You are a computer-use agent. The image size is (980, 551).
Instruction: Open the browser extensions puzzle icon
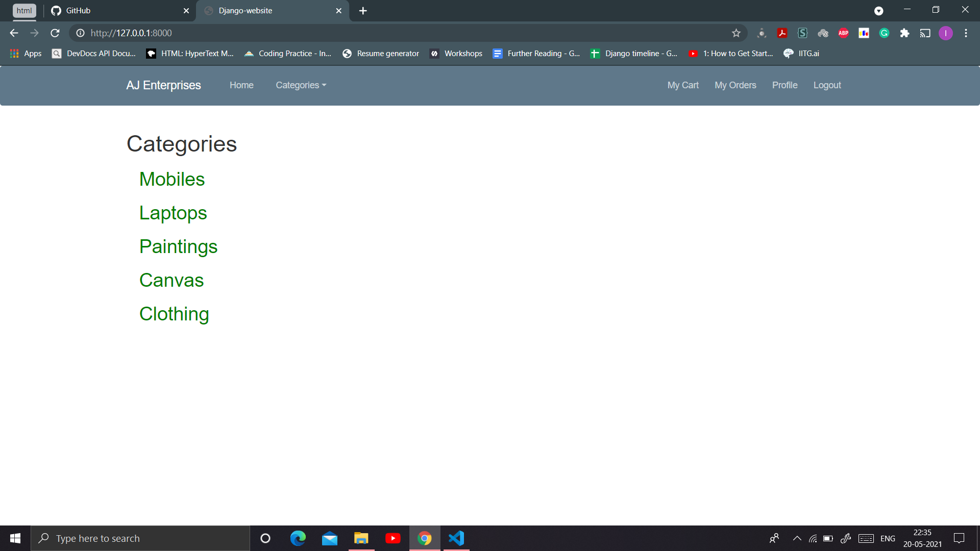point(905,33)
